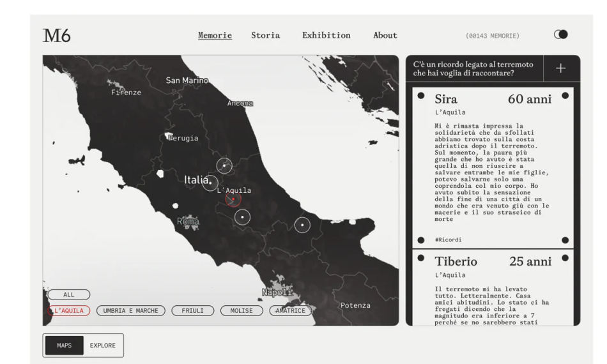Click the 'C'è un ricordo legato al terremoto' prompt

[473, 68]
